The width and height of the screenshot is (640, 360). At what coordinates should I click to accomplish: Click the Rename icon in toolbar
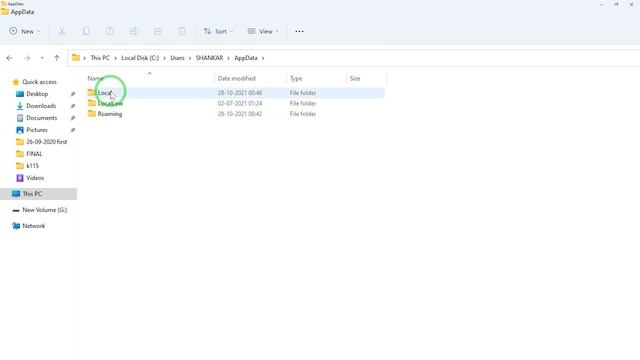point(133,31)
